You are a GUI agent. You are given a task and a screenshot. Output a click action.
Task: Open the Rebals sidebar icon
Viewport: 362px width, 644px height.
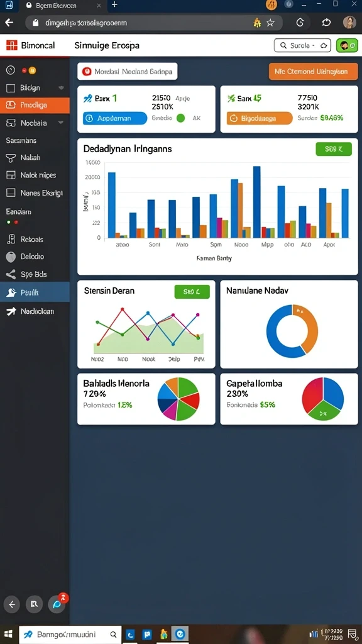(11, 239)
